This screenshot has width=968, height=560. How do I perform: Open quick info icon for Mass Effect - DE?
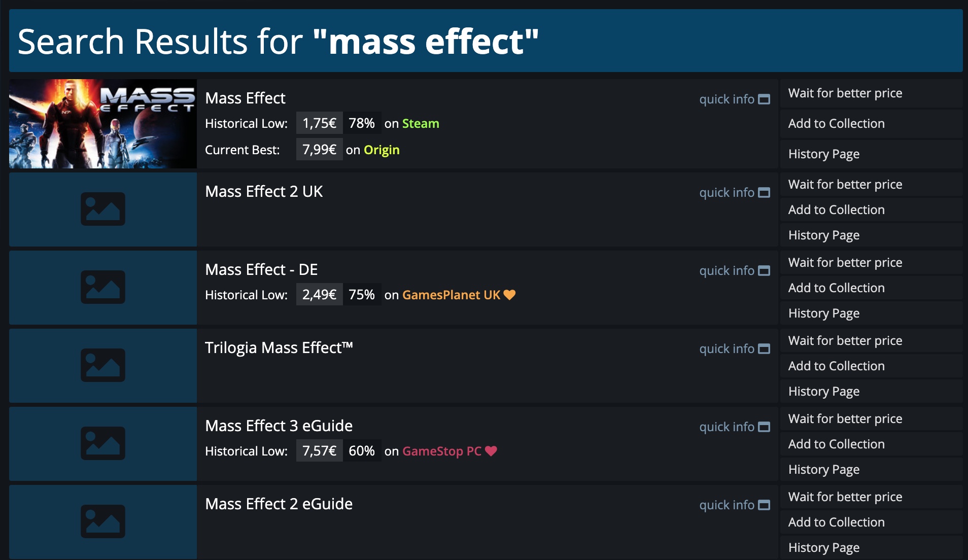pos(764,271)
